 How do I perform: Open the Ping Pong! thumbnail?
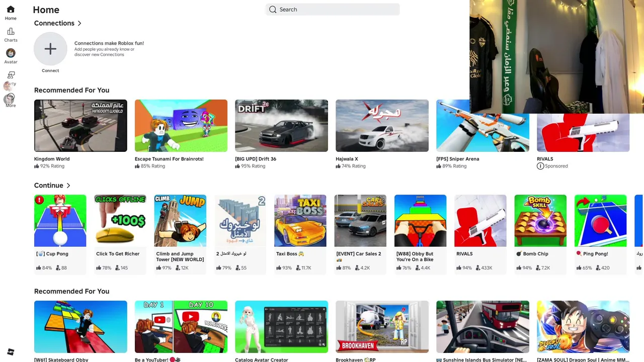(601, 221)
